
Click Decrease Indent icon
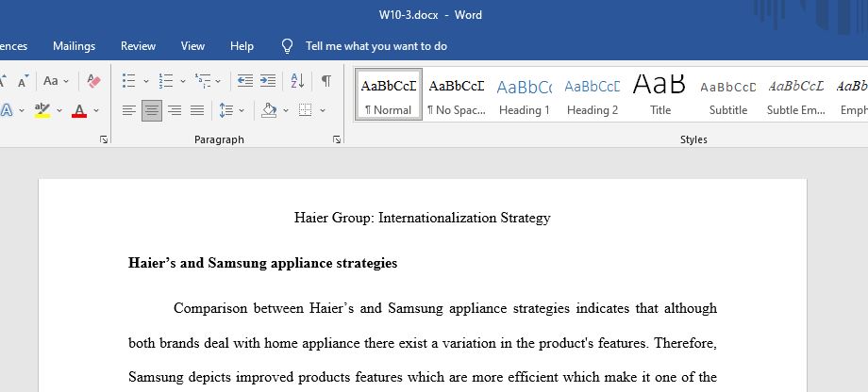tap(245, 81)
